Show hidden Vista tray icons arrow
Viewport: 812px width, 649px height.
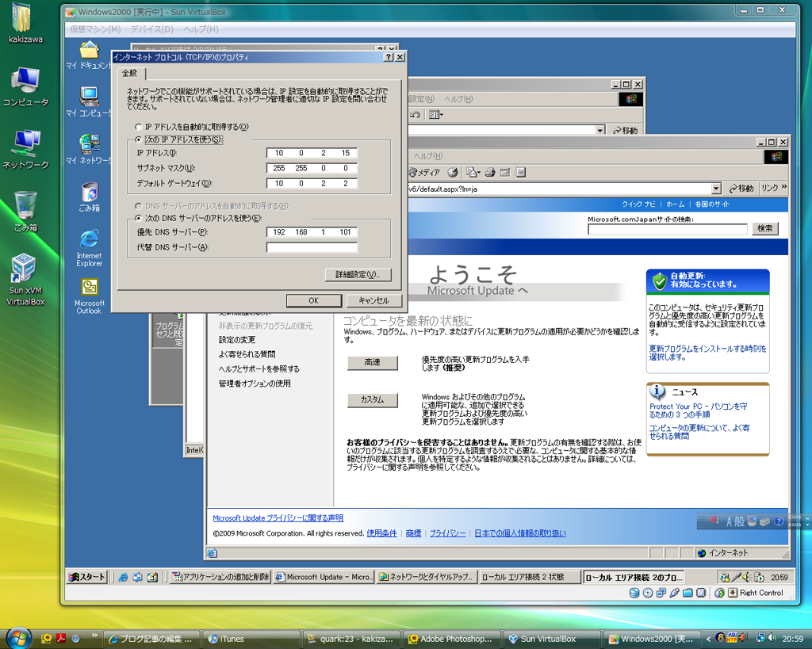pos(708,639)
